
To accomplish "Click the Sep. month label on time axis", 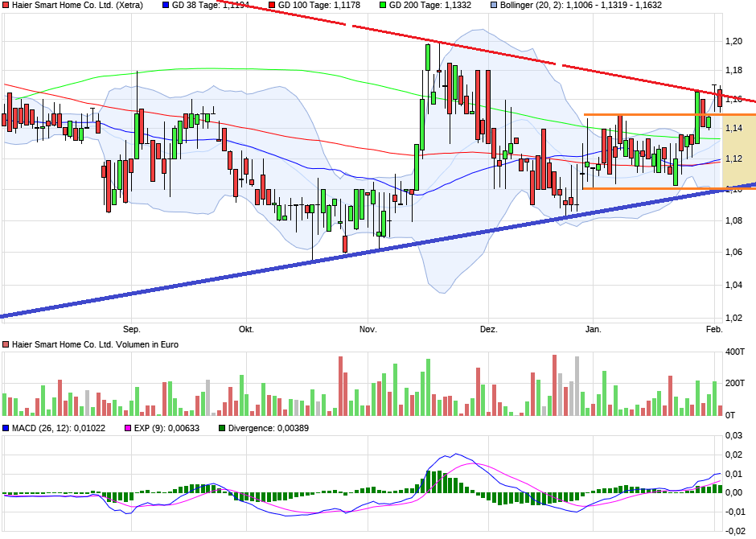I will [x=131, y=329].
